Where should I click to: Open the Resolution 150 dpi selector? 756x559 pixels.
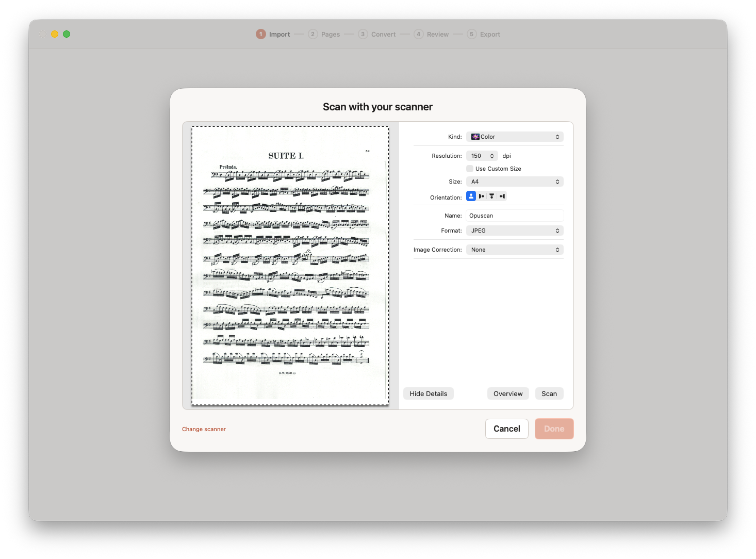pyautogui.click(x=482, y=156)
